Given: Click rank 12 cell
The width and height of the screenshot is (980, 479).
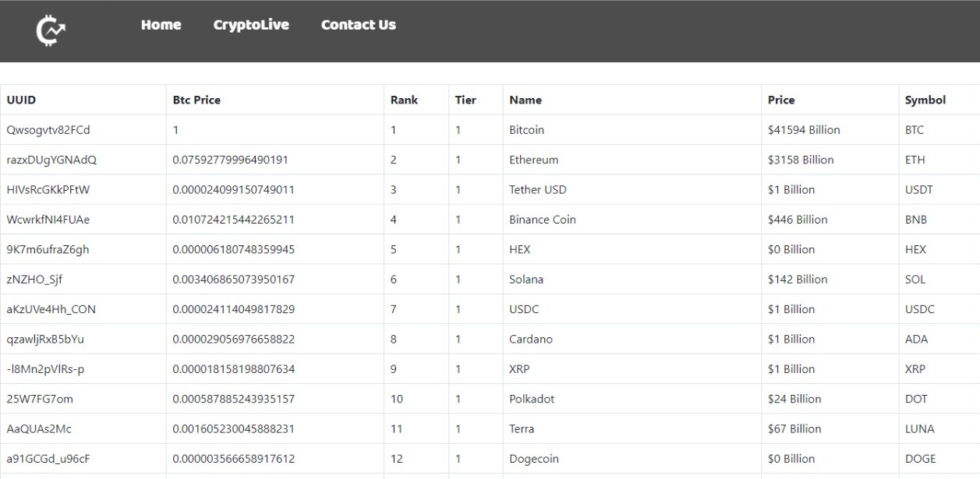Looking at the screenshot, I should (x=416, y=459).
